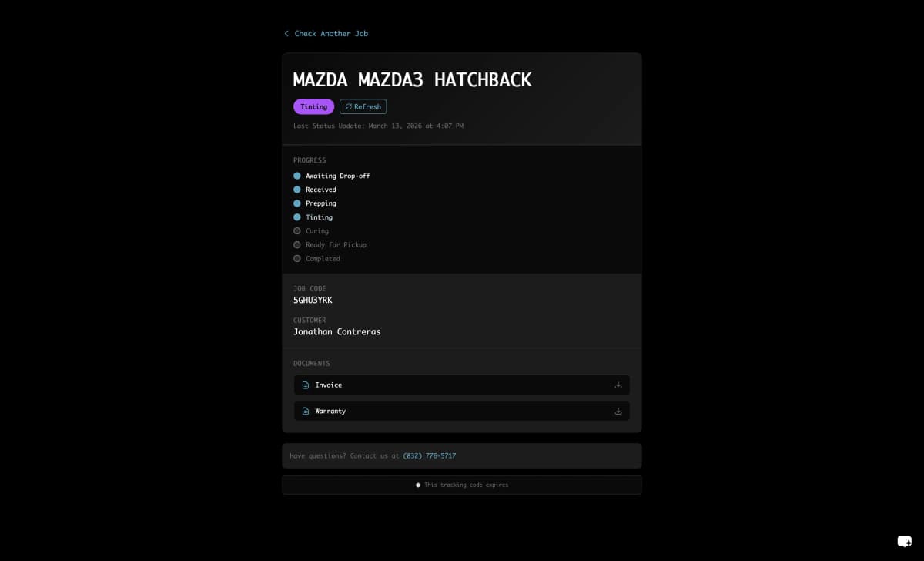Click the Received progress dot
The image size is (924, 561).
click(297, 190)
